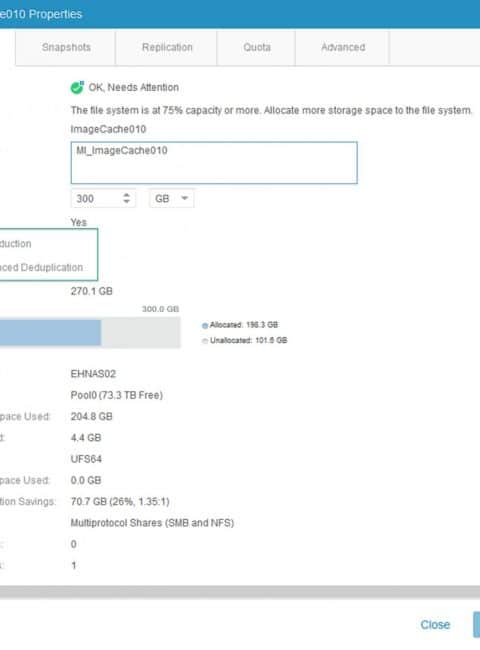Click the '70.7 GB (26%, 1.35:1)' savings value
The image size is (480, 650).
coord(120,502)
